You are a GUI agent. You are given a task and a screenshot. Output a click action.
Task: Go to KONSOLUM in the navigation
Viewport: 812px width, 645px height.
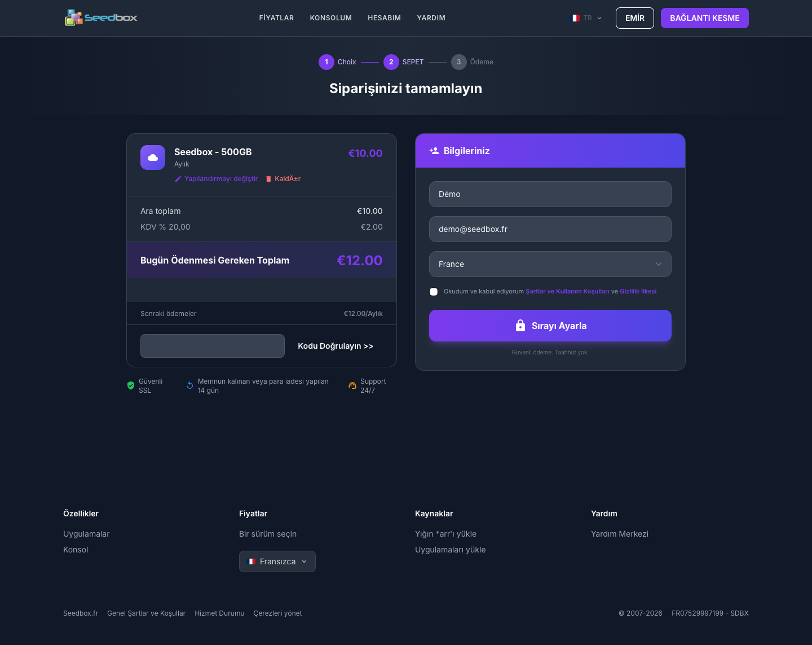(x=331, y=18)
